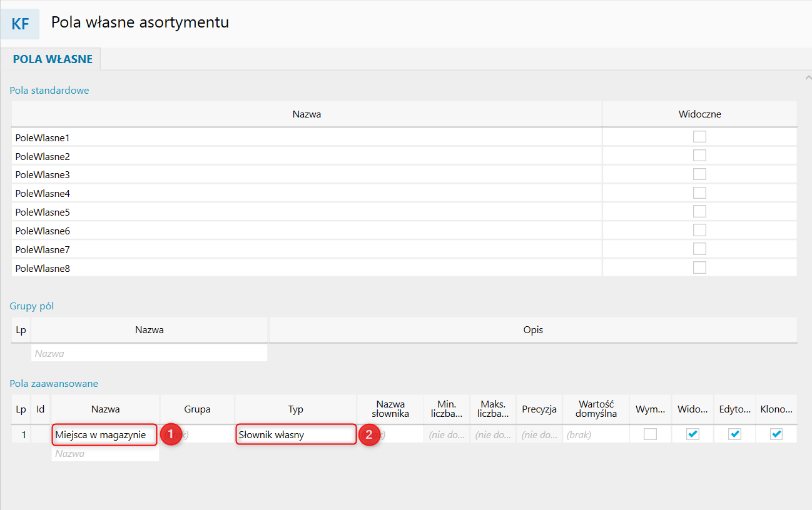Click empty Nazwa field under Grupy pól
The width and height of the screenshot is (812, 510).
coord(149,353)
